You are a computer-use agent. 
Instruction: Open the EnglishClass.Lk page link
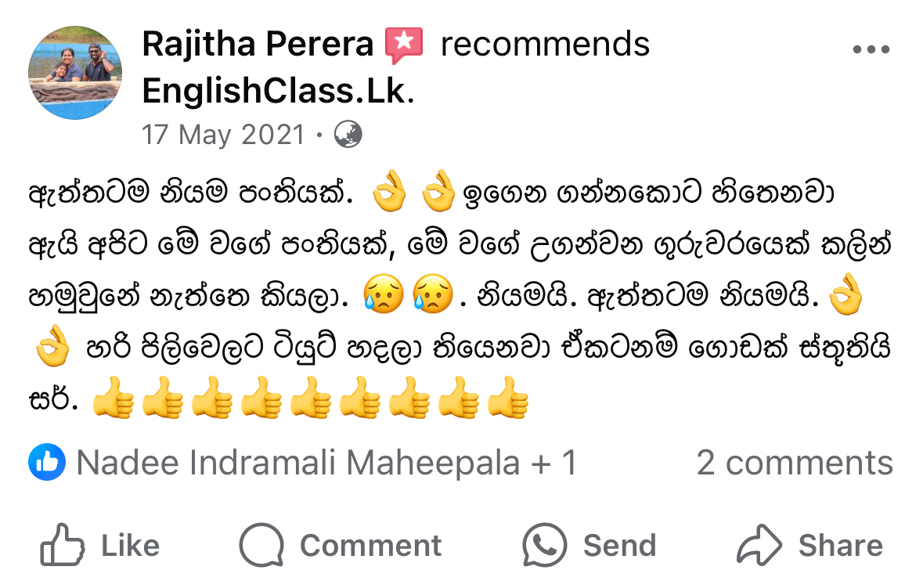click(x=277, y=92)
